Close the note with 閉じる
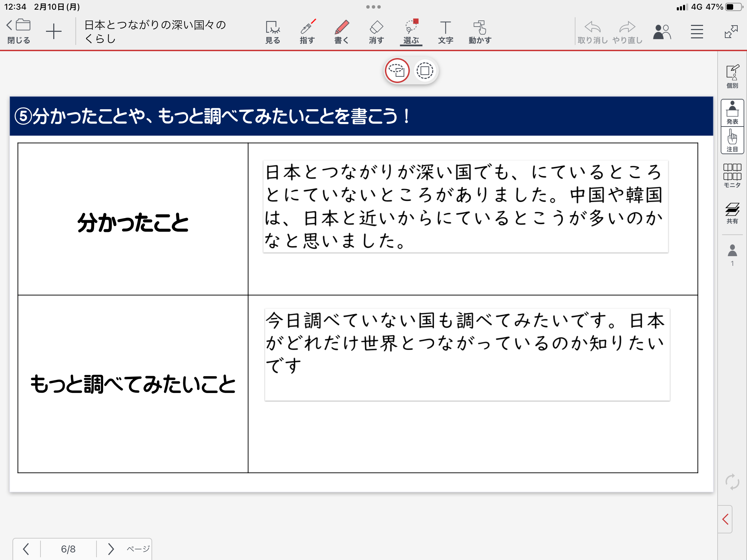747x560 pixels. click(x=19, y=32)
